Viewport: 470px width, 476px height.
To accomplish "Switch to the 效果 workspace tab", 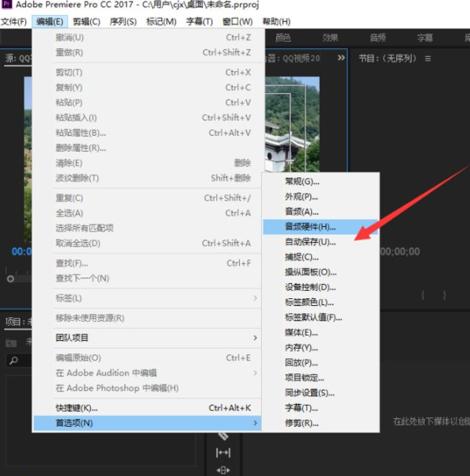I will tap(330, 38).
